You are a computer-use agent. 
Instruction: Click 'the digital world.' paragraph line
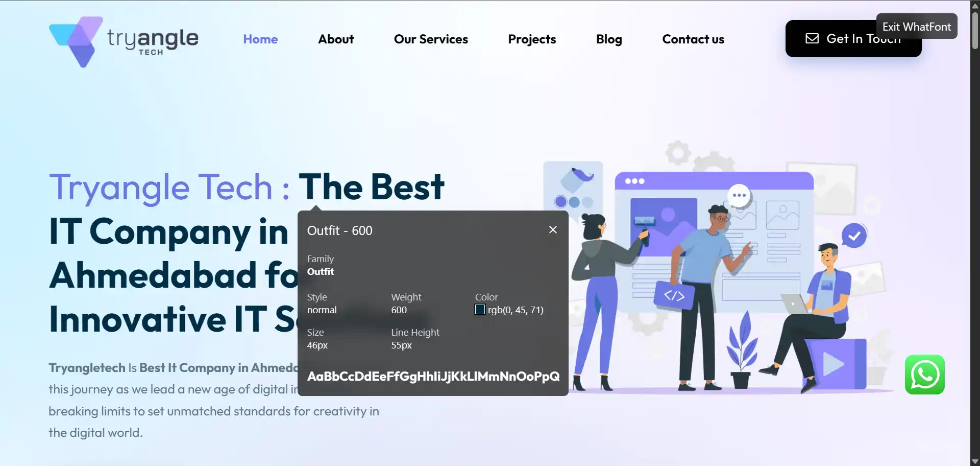click(x=95, y=433)
